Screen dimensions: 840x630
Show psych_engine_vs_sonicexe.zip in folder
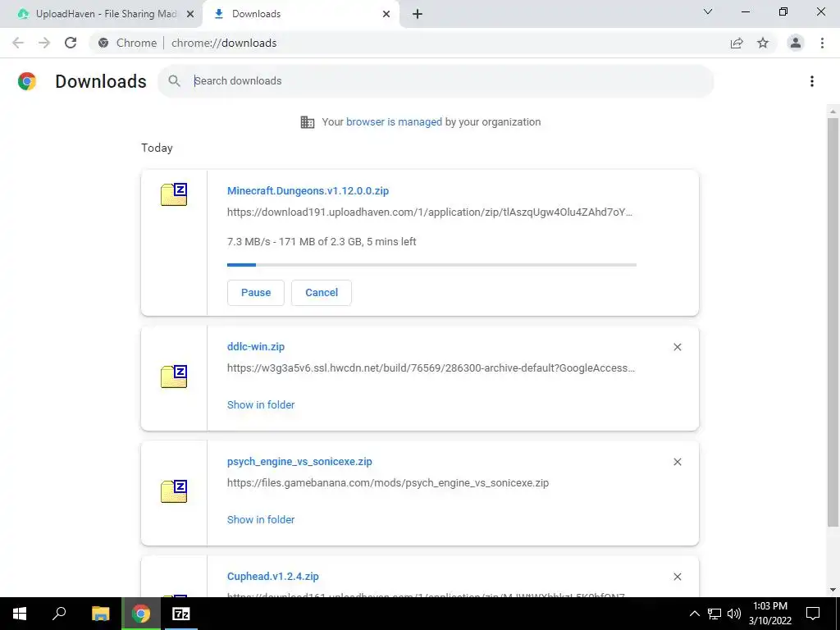(261, 519)
